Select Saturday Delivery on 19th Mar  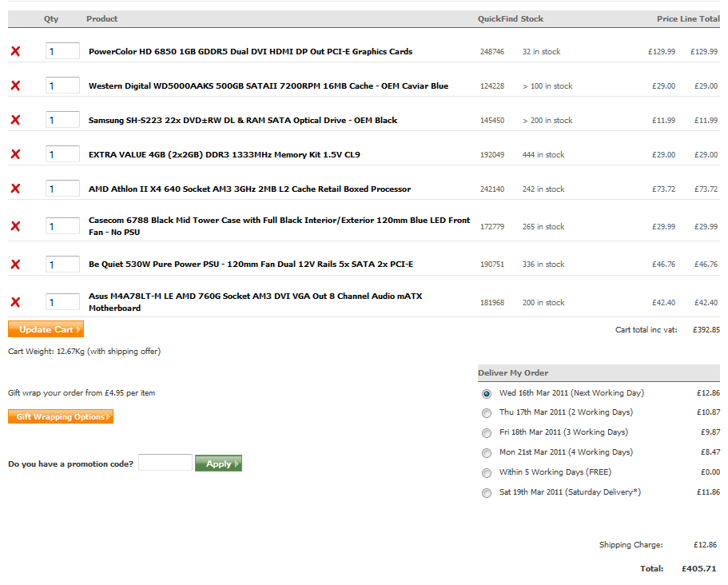487,493
